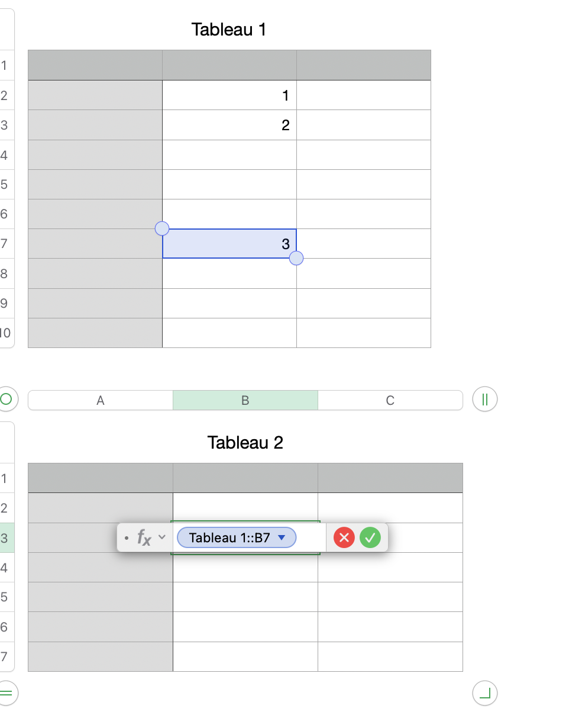Select highlighted column B header
Viewport: 582px width, 728px height.
point(245,401)
